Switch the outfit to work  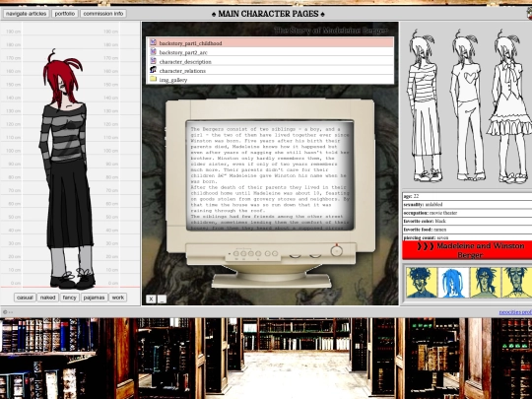point(118,298)
